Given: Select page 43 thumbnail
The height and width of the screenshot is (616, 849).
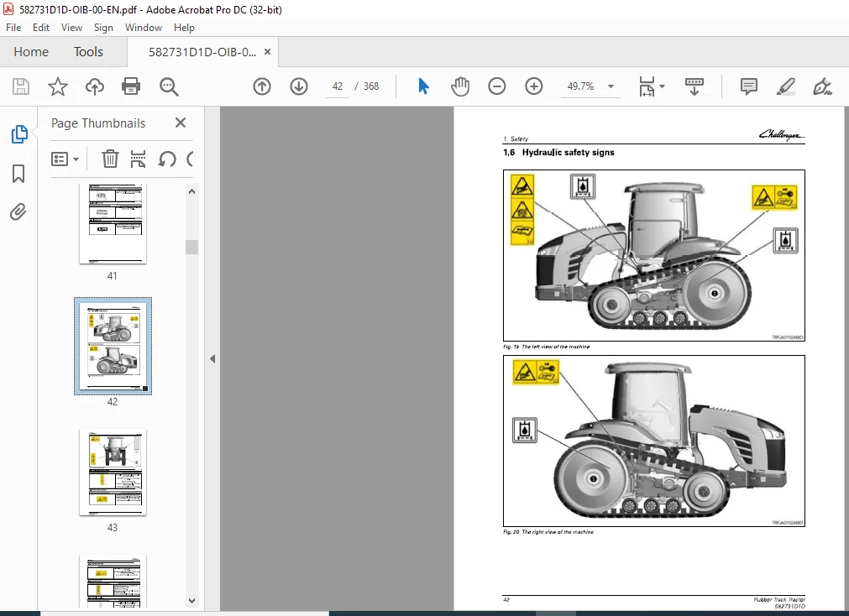Looking at the screenshot, I should 113,472.
